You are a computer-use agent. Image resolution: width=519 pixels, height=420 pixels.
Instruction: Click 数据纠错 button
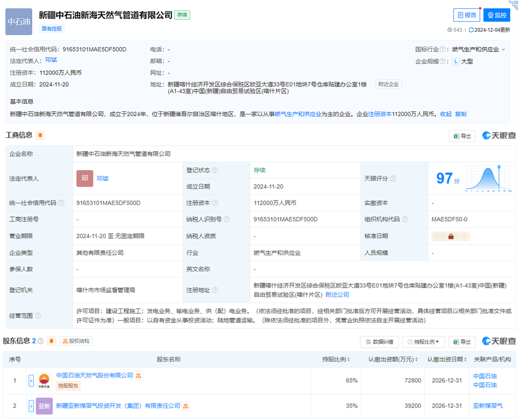point(379,342)
